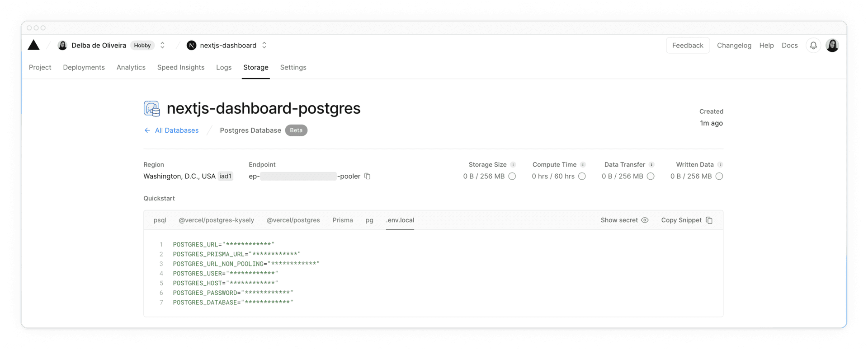This screenshot has height=349, width=868.
Task: Select the psql quickstart tab
Action: [x=160, y=220]
